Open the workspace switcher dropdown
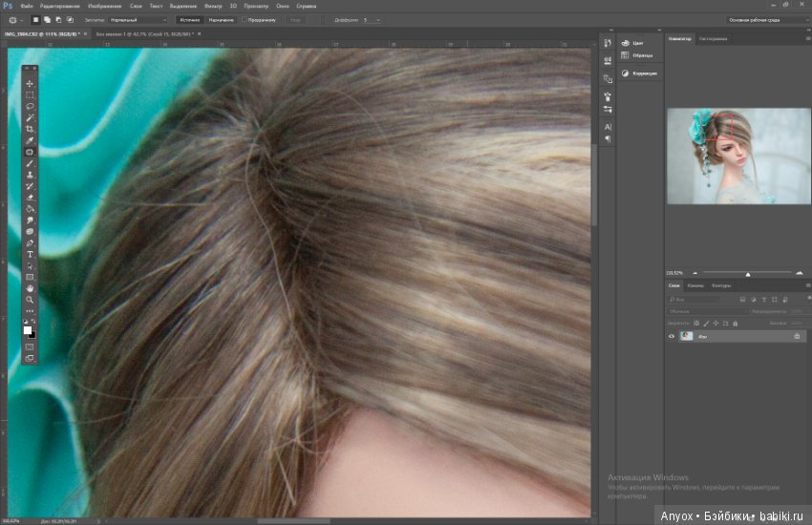 click(767, 20)
